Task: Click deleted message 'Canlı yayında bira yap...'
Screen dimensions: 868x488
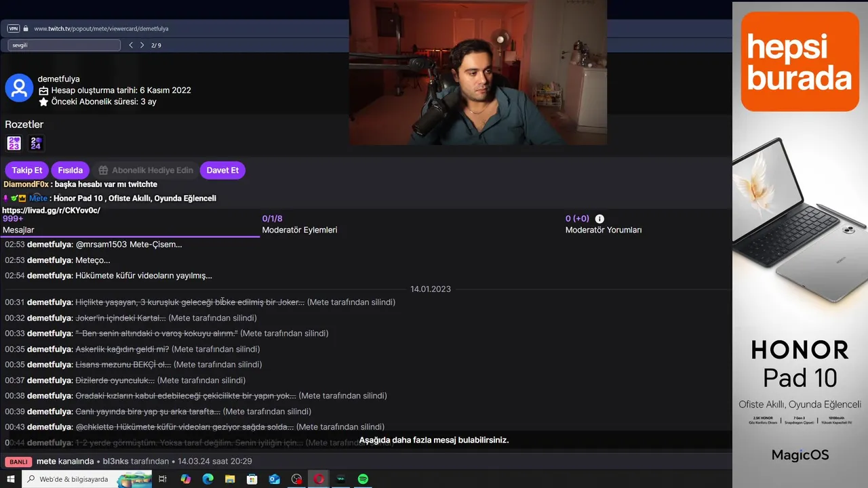Action: [148, 411]
